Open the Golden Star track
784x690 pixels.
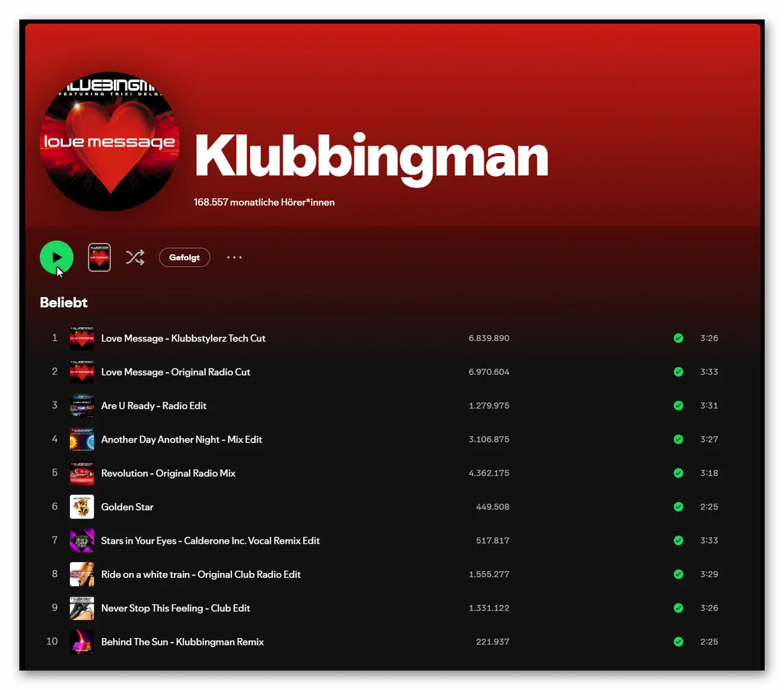tap(127, 506)
